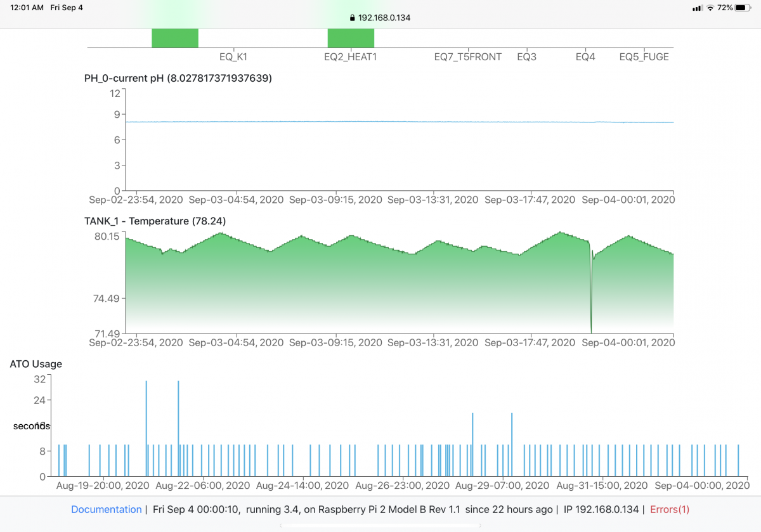
Task: Select the pH trend line on PH_0 chart
Action: coord(380,122)
